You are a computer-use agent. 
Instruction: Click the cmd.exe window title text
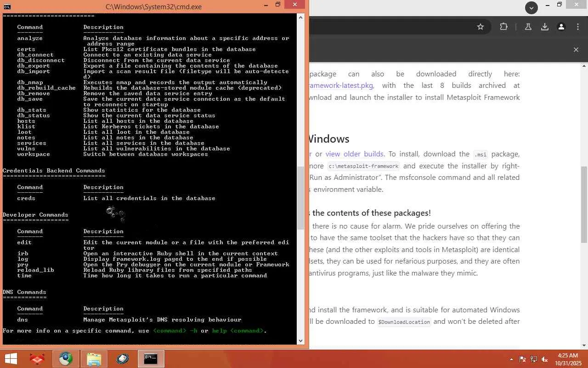(x=153, y=6)
